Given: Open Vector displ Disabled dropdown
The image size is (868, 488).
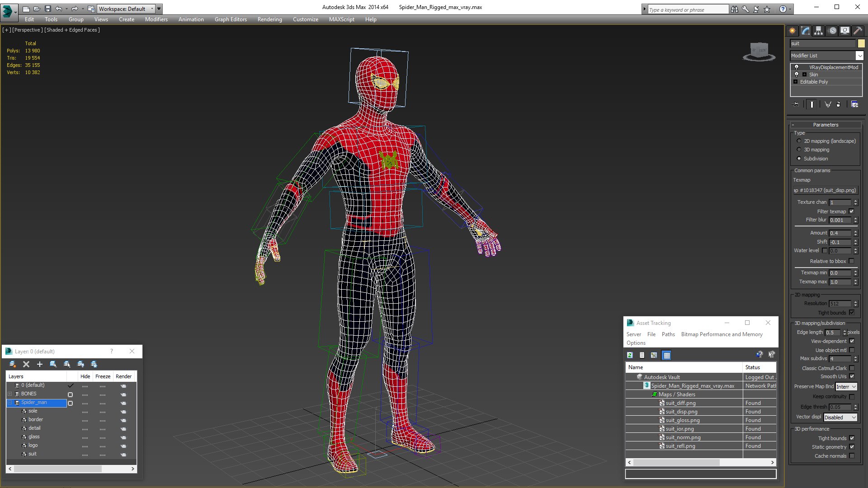Looking at the screenshot, I should [x=840, y=418].
